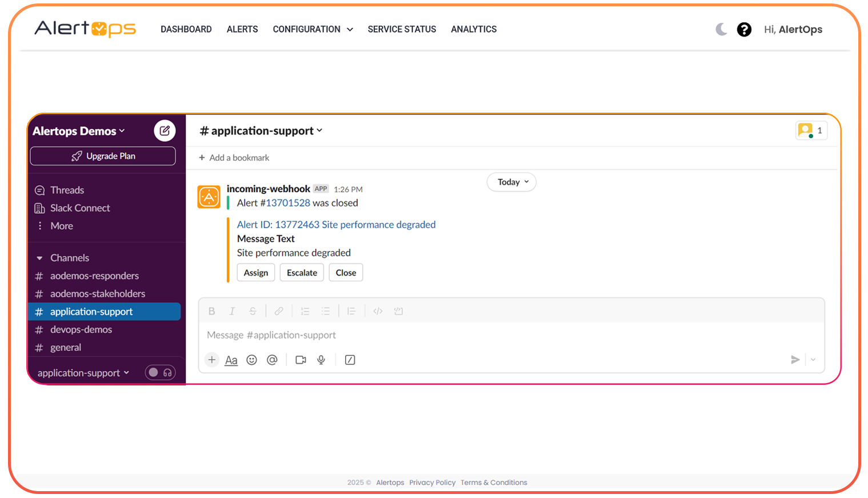
Task: Click Add a bookmark
Action: [234, 158]
